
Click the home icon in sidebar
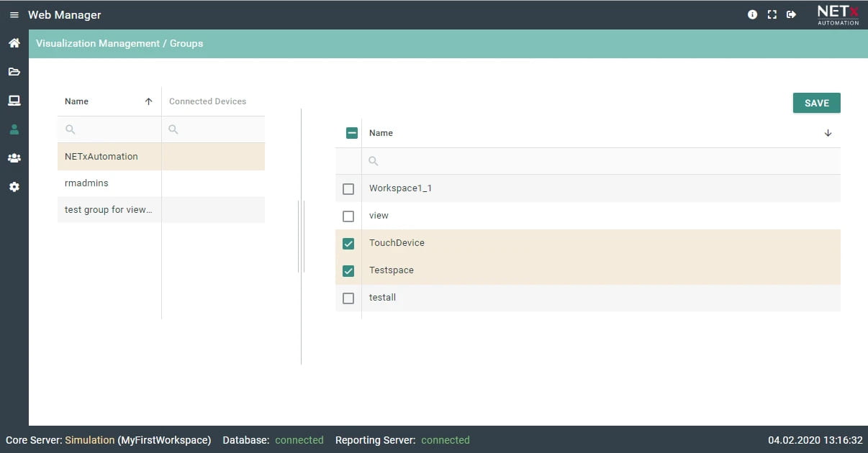(14, 43)
